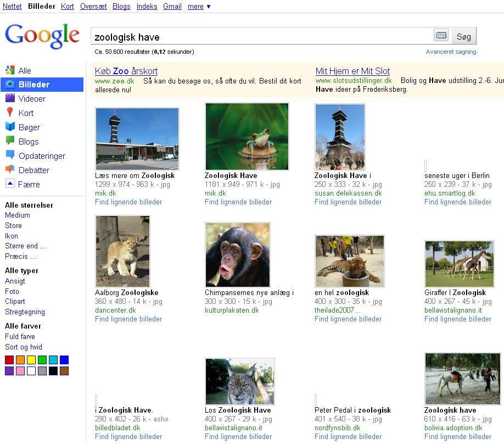The image size is (504, 444).
Task: Filter images by Foto type
Action: pyautogui.click(x=12, y=291)
